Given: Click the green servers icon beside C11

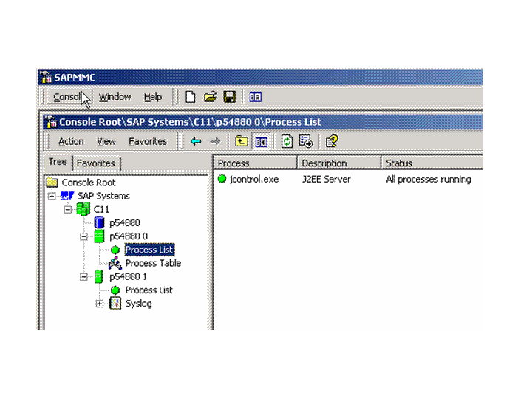Looking at the screenshot, I should coord(83,209).
